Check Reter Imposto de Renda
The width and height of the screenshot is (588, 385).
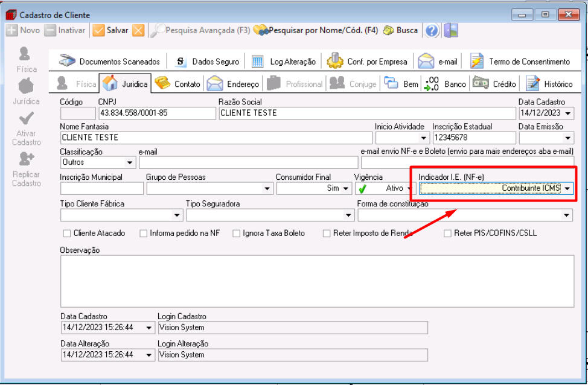(327, 234)
